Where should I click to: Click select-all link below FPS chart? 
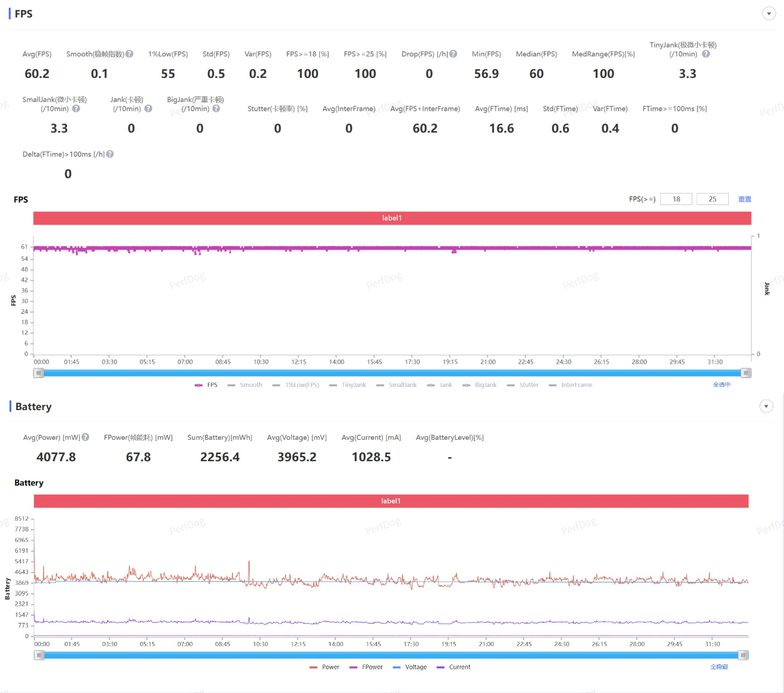[x=722, y=385]
